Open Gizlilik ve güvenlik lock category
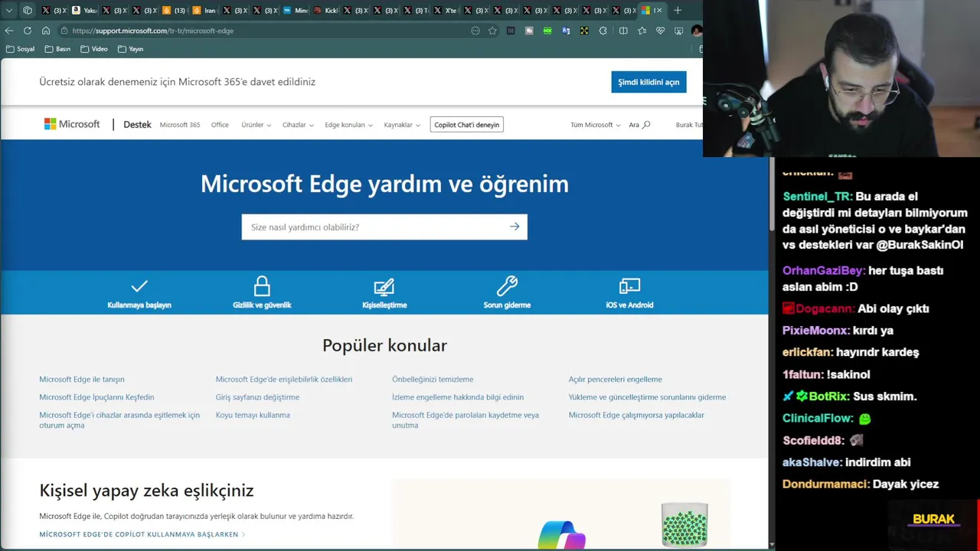The image size is (980, 551). tap(262, 293)
